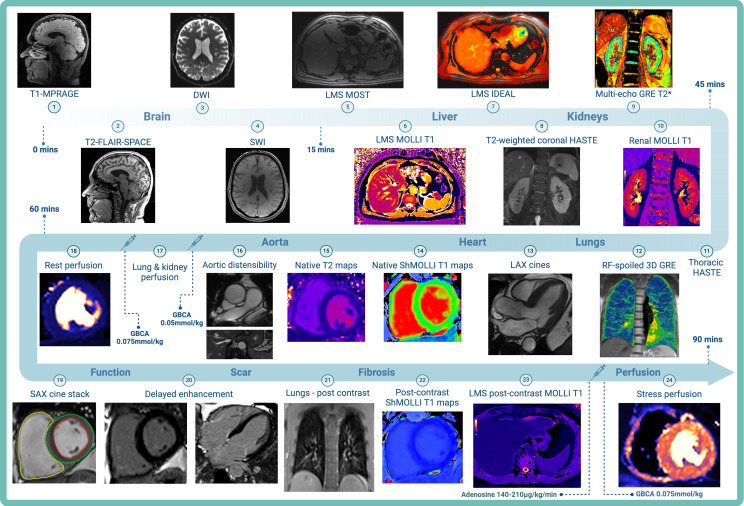Click the 45 mins time marker
Screen dimensions: 744x506
[710, 84]
